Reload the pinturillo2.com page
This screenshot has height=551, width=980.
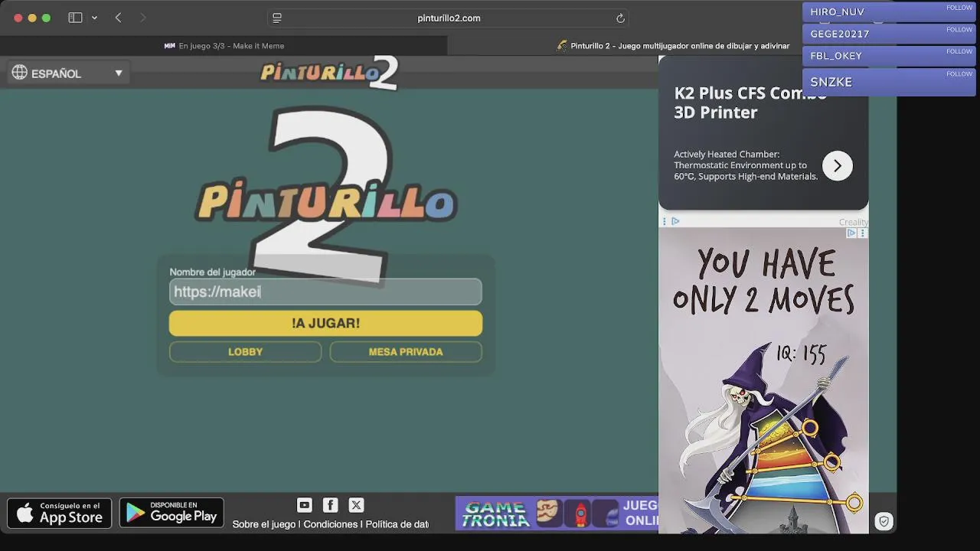pos(620,18)
